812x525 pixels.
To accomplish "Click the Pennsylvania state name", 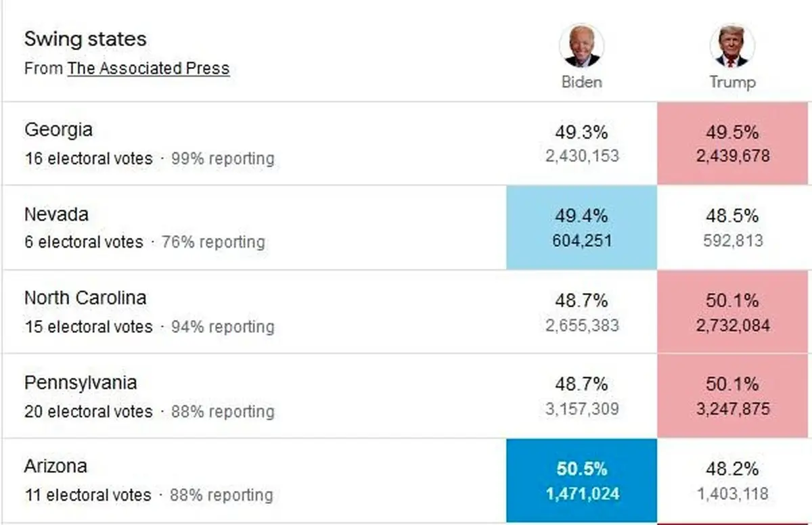I will click(81, 382).
